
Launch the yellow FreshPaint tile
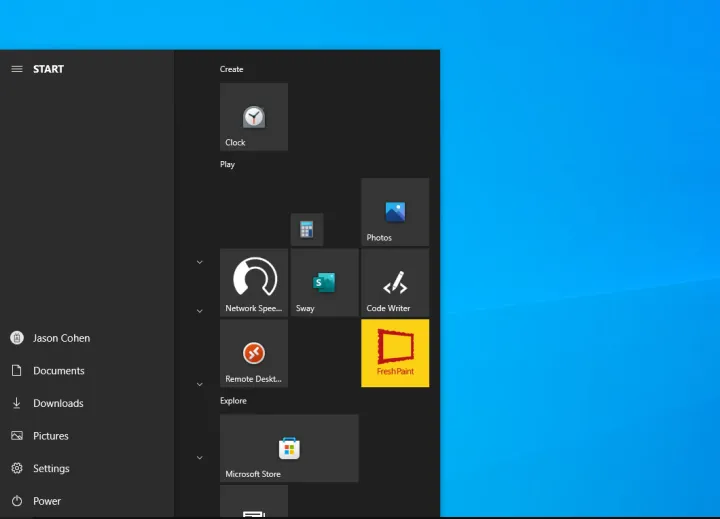point(395,353)
